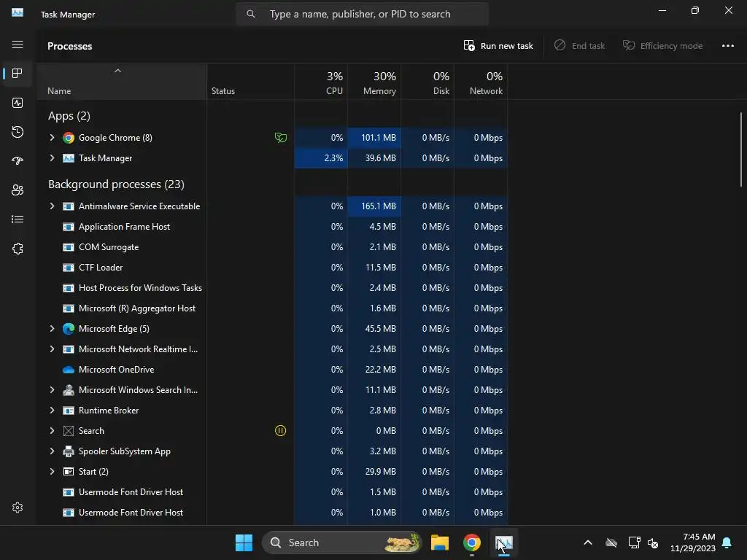Click the yellow suspended icon on Search row
Image resolution: width=747 pixels, height=560 pixels.
pyautogui.click(x=281, y=430)
